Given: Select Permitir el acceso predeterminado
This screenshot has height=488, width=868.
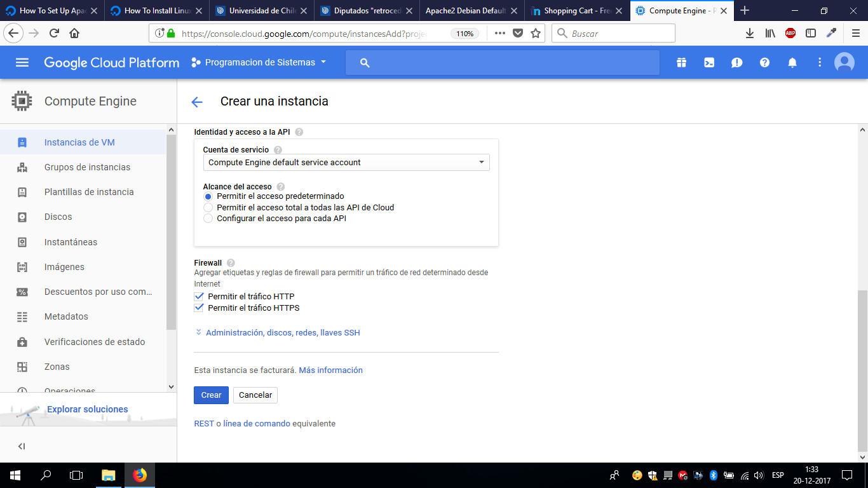Looking at the screenshot, I should (208, 196).
